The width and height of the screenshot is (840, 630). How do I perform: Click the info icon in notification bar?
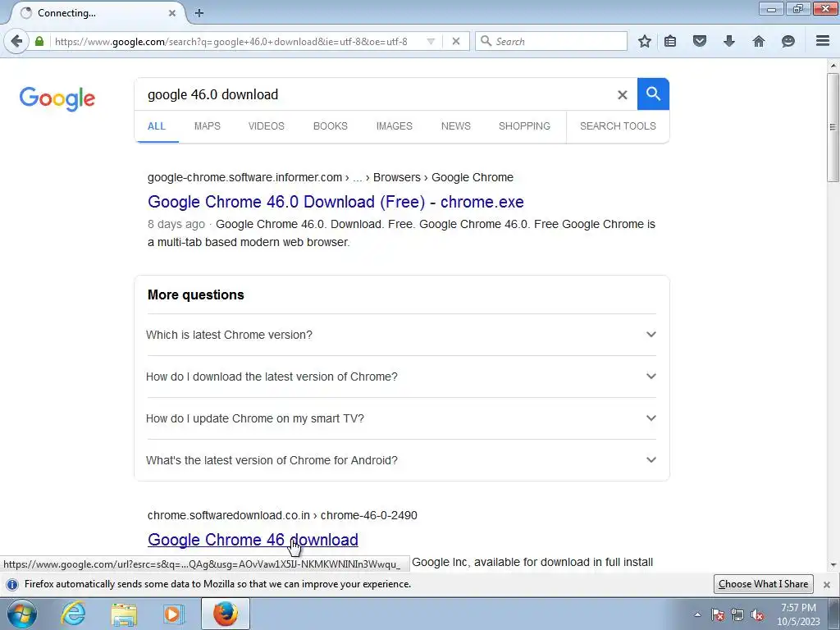(x=12, y=584)
